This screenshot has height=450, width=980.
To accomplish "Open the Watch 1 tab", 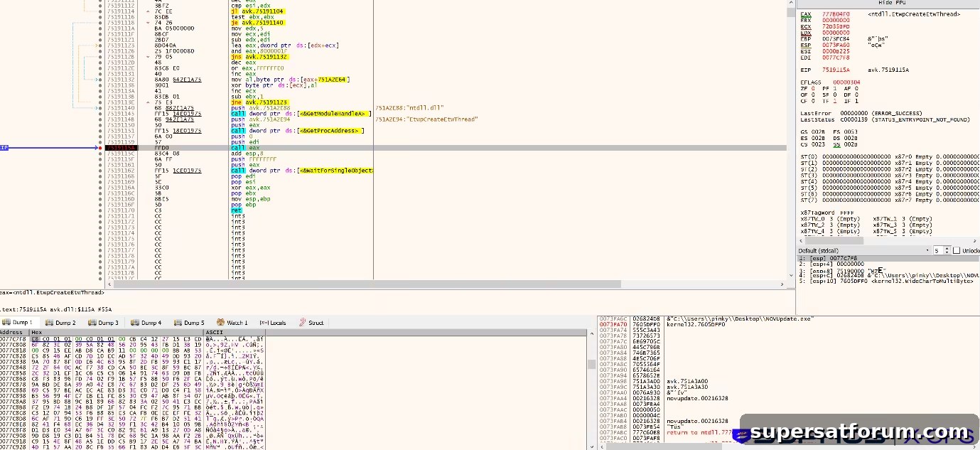I will (232, 323).
